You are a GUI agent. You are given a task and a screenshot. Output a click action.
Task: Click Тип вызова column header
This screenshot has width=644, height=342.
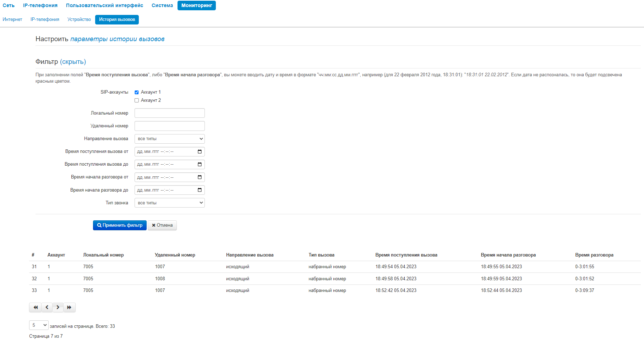click(321, 255)
